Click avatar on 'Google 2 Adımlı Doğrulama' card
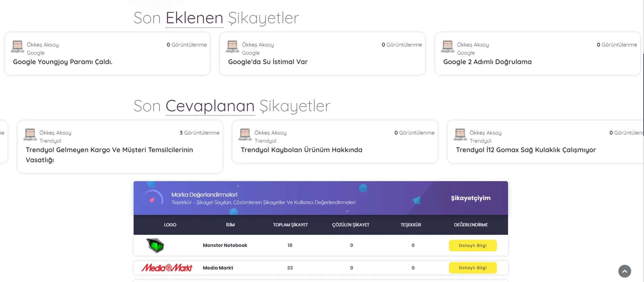 click(448, 47)
